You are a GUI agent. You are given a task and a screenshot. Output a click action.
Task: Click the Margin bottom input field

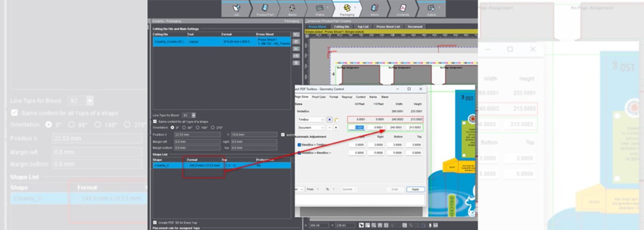pos(197,148)
